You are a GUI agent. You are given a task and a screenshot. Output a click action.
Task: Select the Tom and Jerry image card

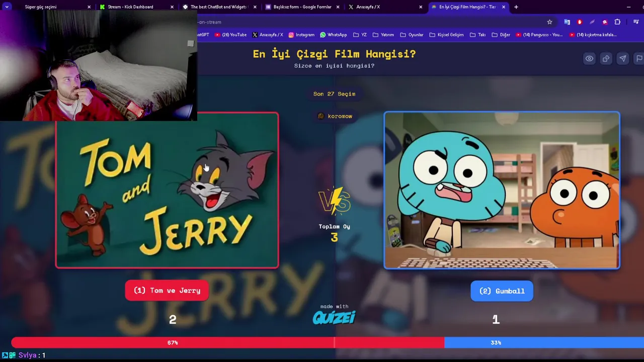(167, 190)
